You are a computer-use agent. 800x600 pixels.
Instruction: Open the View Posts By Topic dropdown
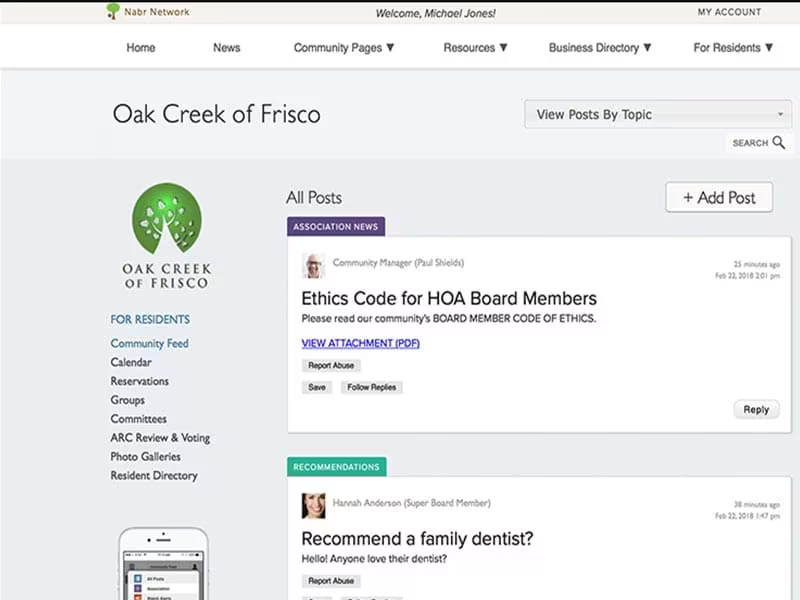tap(658, 114)
